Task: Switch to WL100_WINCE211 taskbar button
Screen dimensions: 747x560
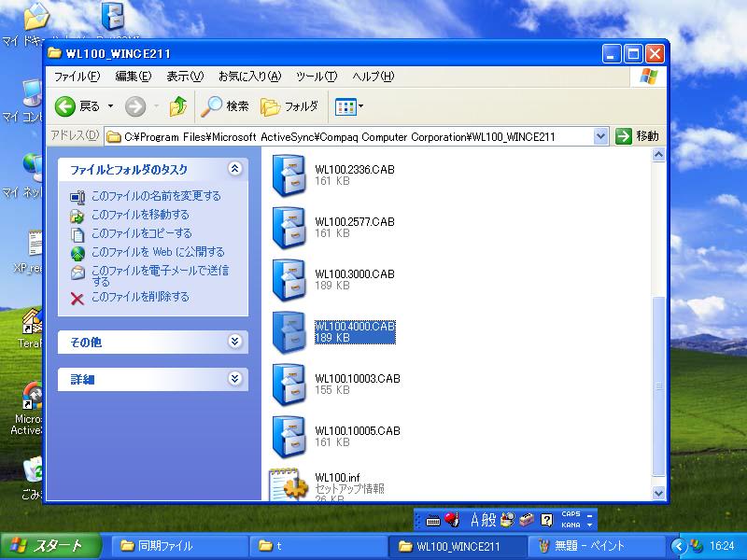Action: click(458, 546)
